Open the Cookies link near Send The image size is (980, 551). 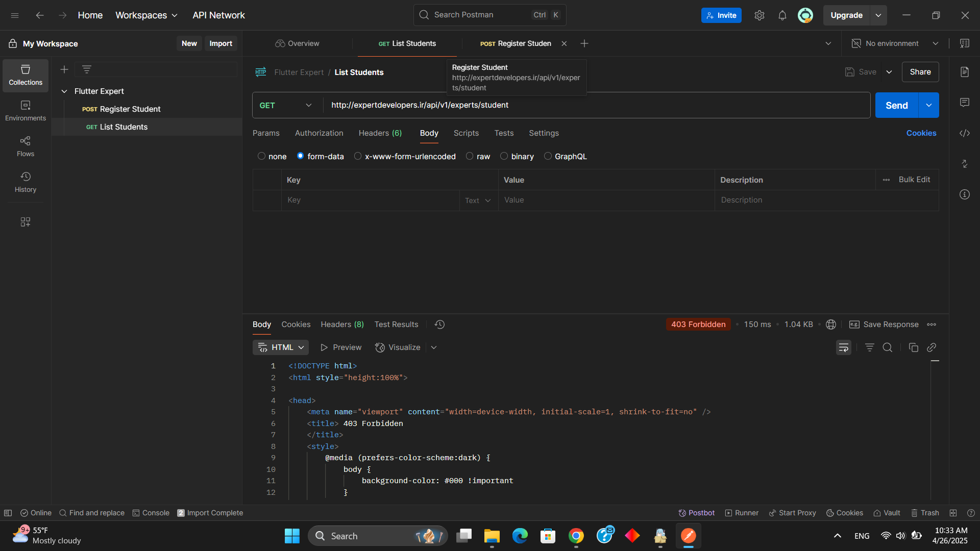(x=921, y=133)
